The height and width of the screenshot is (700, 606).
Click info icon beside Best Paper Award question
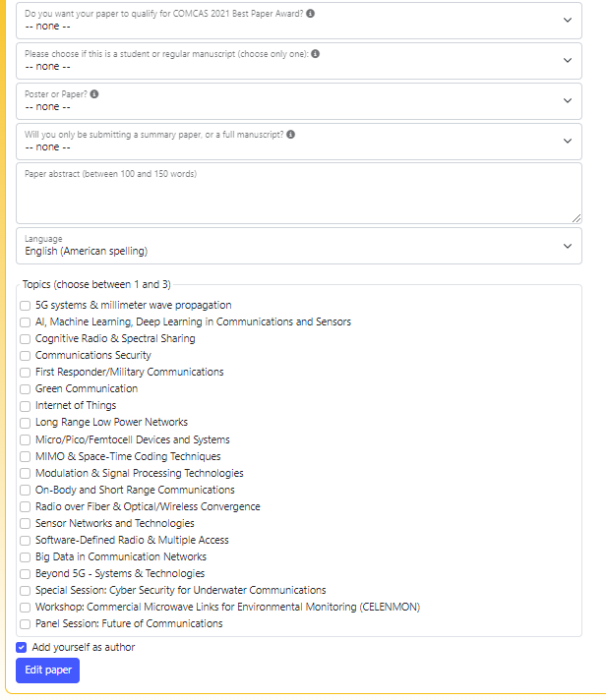coord(310,14)
